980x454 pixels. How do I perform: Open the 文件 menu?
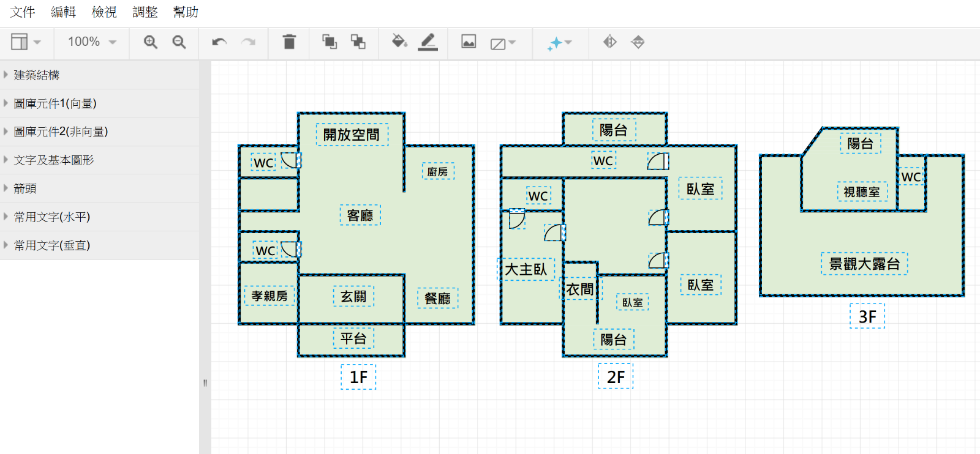23,12
